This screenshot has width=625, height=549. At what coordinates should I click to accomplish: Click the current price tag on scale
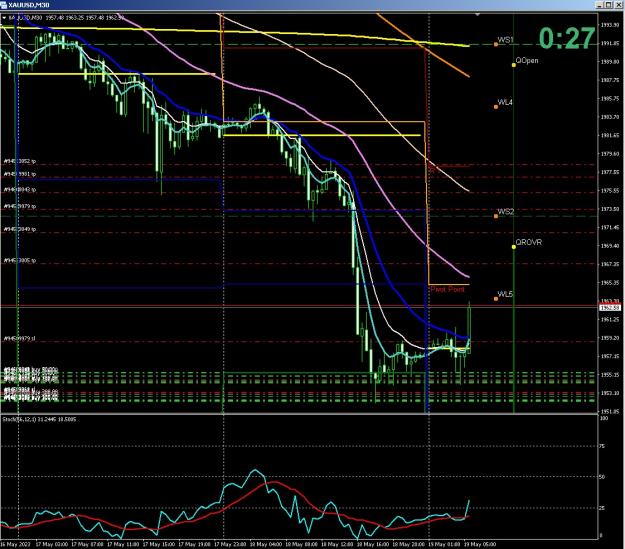click(x=610, y=307)
